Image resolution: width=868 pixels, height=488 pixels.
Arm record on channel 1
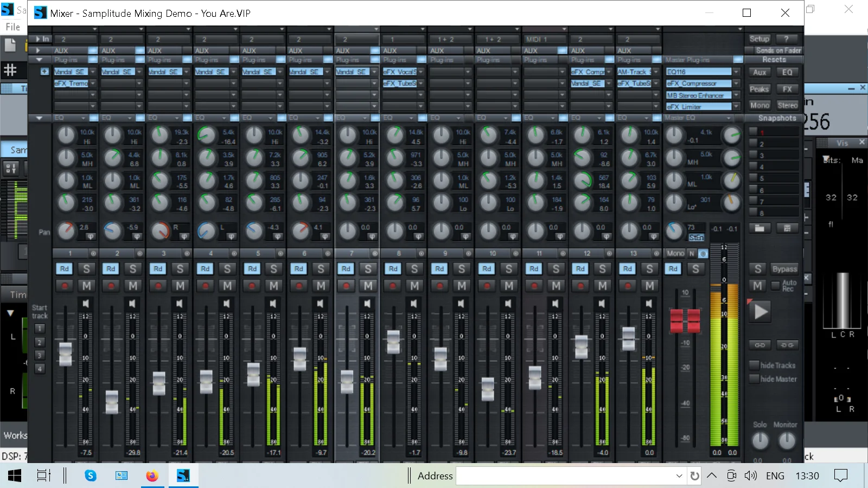tap(65, 286)
